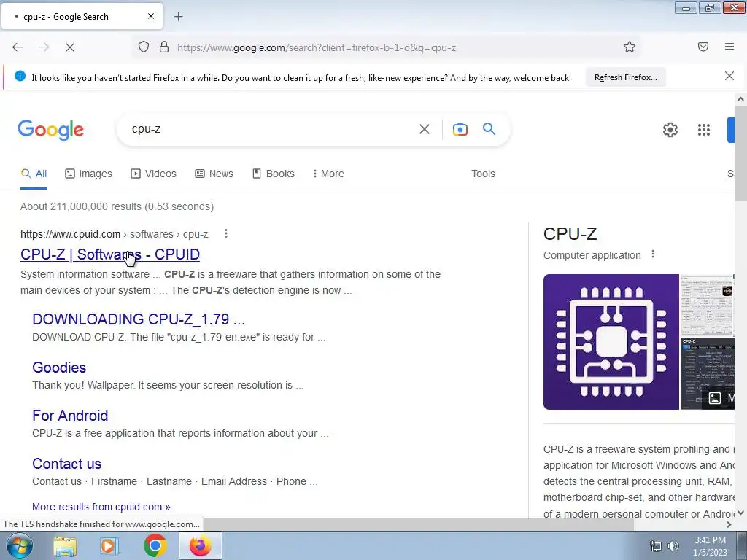Screen dimensions: 747x560
Task: Switch to the Books tab
Action: point(274,174)
